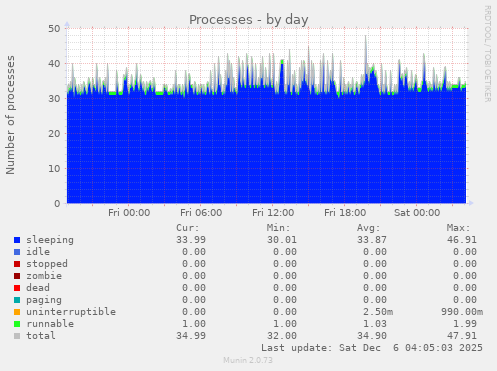Click the y-axis label 30

[54, 99]
